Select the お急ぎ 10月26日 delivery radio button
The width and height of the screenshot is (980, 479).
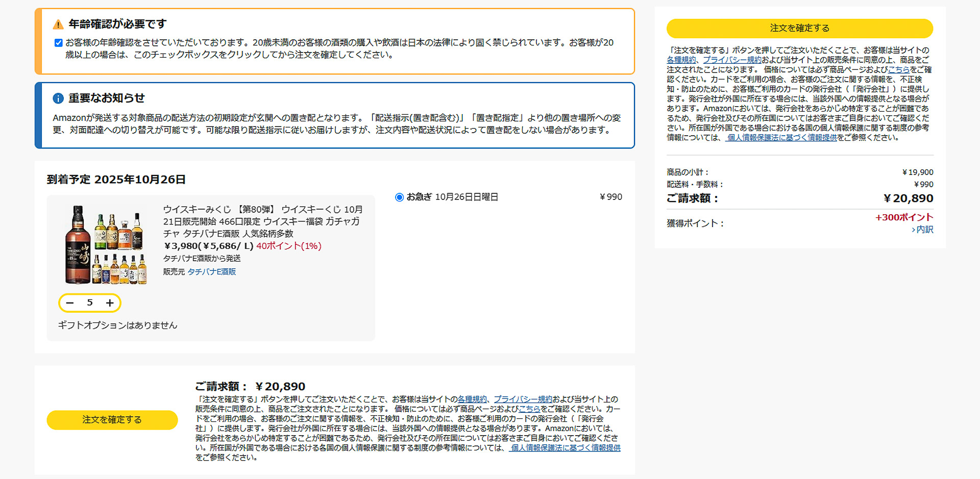[399, 197]
